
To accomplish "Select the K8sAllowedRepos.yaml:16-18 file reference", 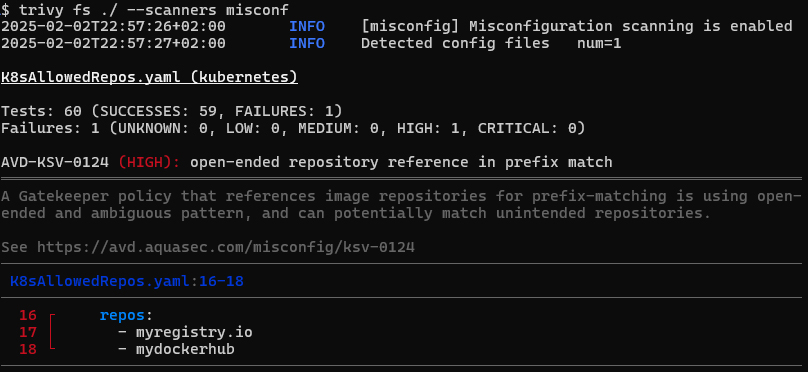I will click(127, 281).
